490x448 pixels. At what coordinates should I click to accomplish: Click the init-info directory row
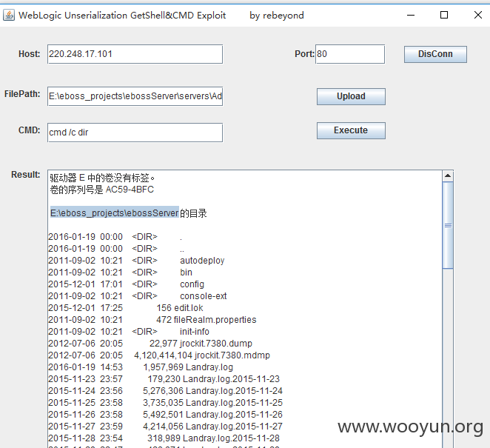click(129, 332)
